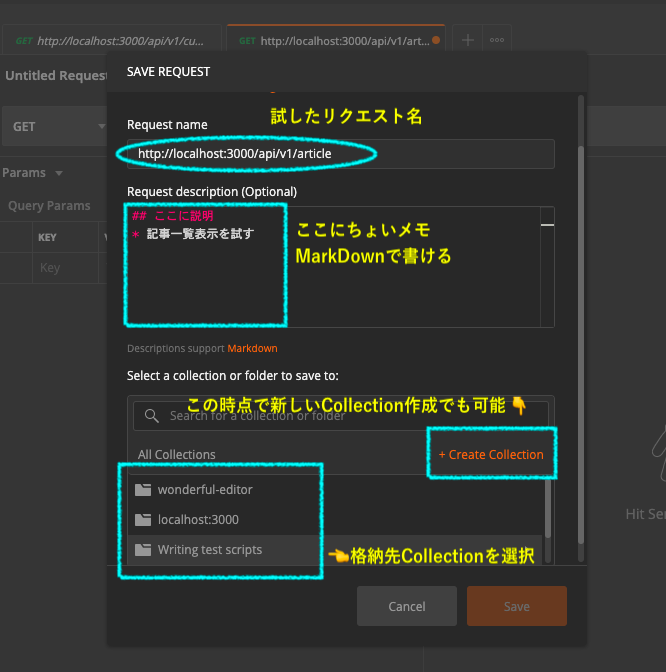Viewport: 666px width, 672px height.
Task: Click the All Collections label
Action: point(177,454)
